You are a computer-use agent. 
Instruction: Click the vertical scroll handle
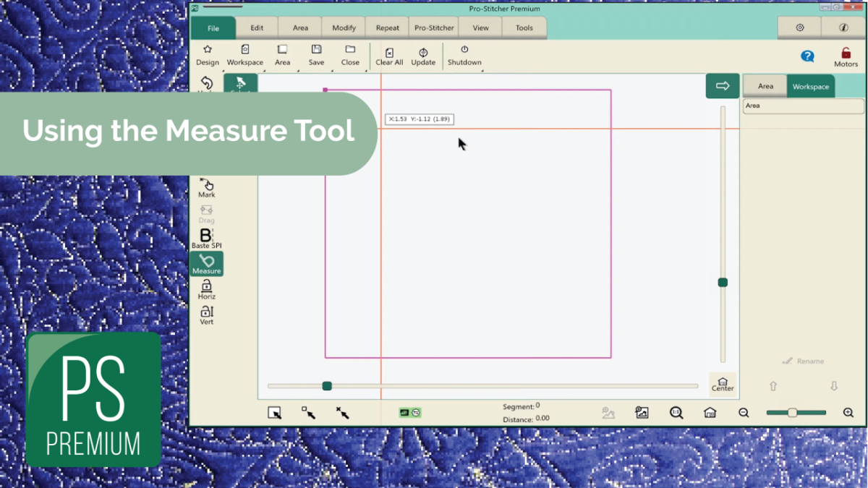(x=723, y=283)
